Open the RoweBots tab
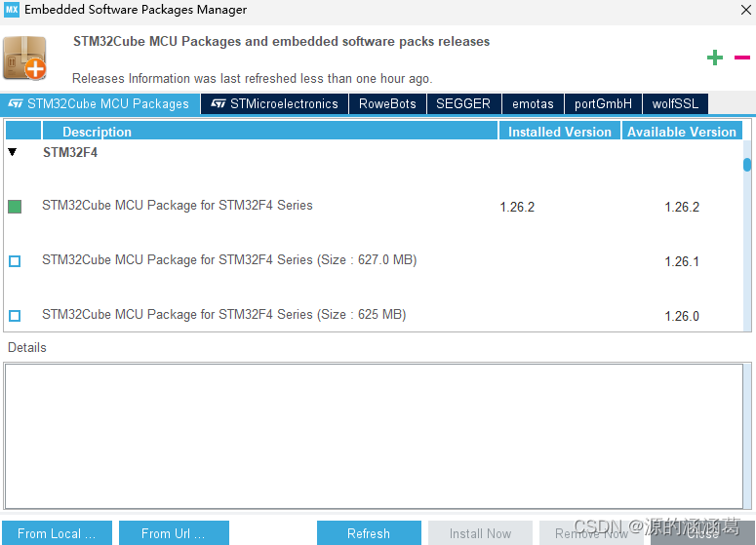The width and height of the screenshot is (756, 545). 387,104
